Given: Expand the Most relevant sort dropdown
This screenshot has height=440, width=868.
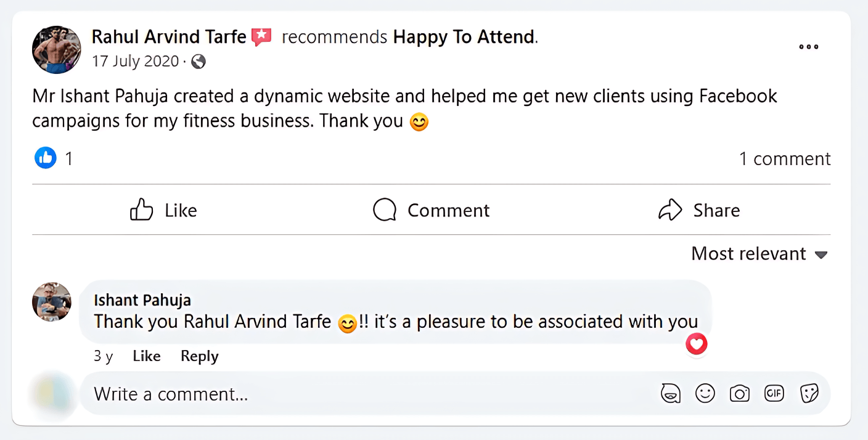Looking at the screenshot, I should [x=759, y=254].
